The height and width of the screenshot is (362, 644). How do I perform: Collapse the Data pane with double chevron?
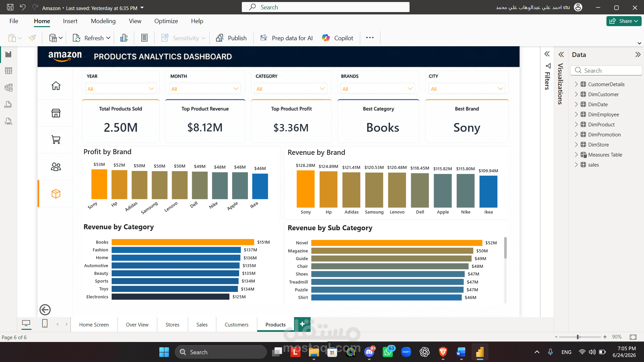(638, 55)
